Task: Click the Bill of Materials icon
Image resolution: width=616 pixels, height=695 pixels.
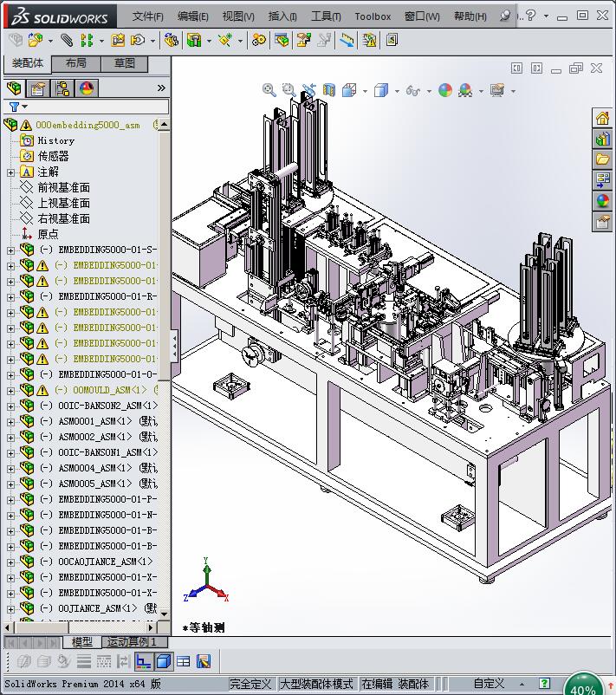Action: tap(282, 41)
